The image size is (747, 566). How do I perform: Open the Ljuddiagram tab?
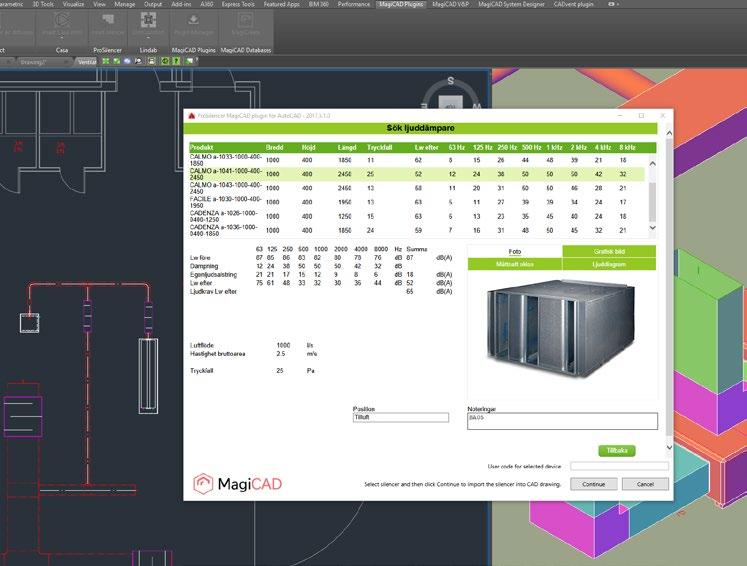(609, 264)
